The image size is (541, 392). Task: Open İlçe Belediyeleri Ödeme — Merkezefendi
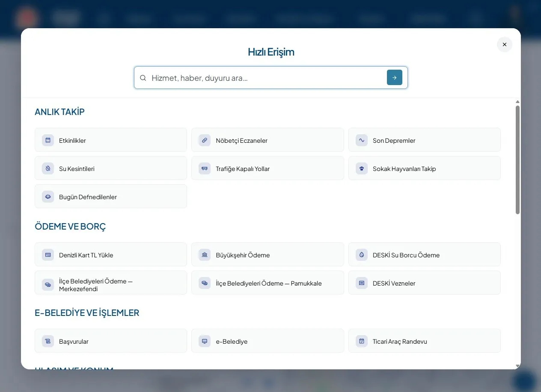click(x=111, y=283)
